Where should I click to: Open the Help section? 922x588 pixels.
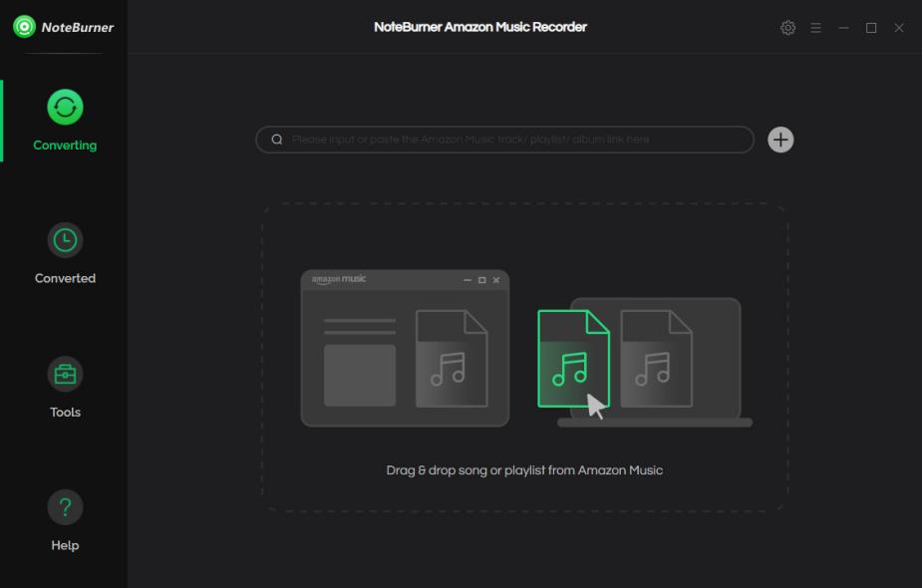(x=65, y=521)
